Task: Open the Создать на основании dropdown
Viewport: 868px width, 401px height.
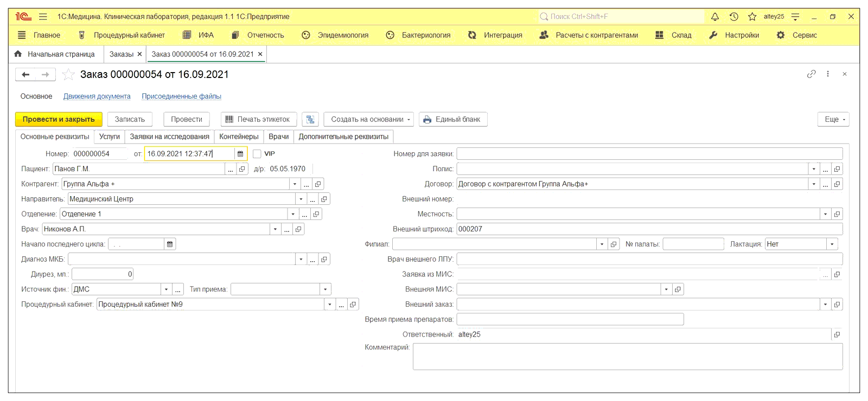Action: click(x=369, y=119)
